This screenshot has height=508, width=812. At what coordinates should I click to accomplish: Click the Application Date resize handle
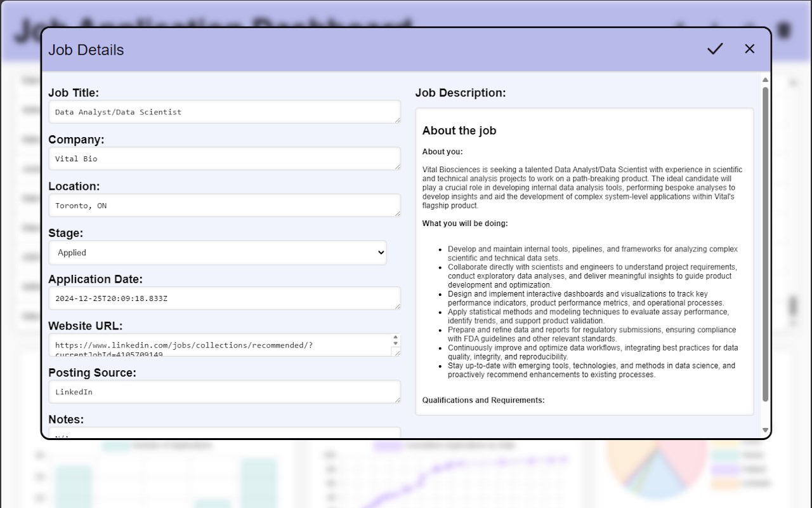(397, 306)
